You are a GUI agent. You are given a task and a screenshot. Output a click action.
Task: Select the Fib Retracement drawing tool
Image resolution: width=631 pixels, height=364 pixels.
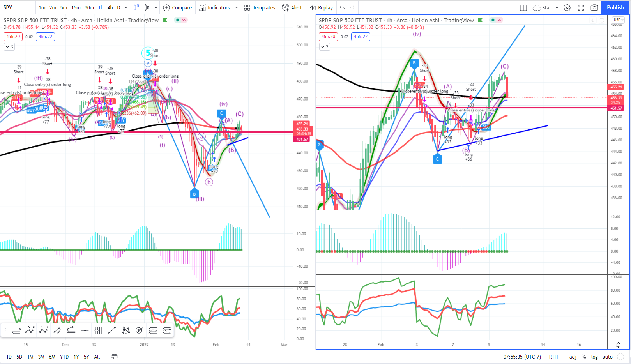(16, 330)
